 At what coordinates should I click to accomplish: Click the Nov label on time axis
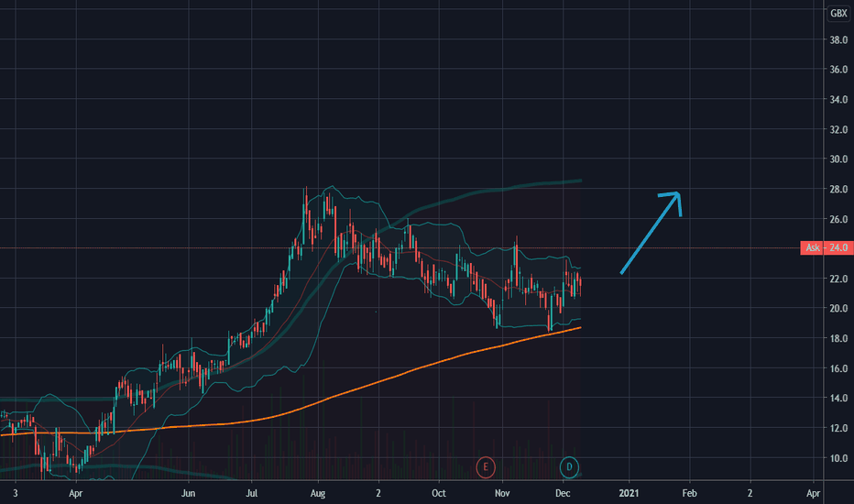point(502,493)
